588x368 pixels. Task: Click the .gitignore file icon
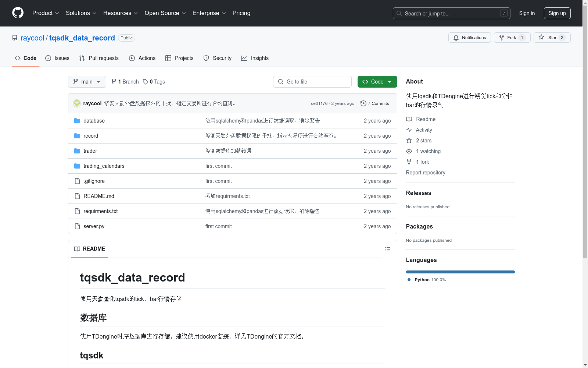tap(77, 181)
